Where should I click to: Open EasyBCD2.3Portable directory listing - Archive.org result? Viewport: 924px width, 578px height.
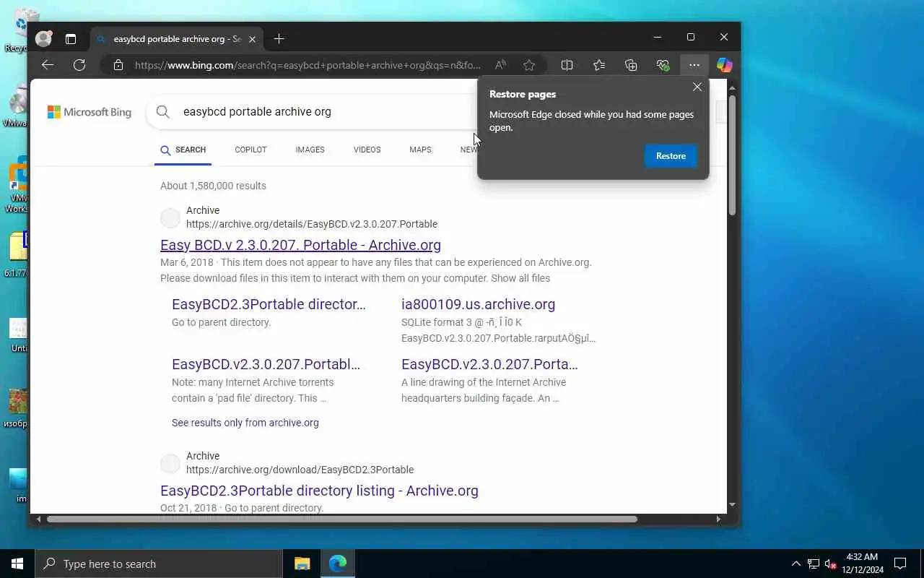319,491
